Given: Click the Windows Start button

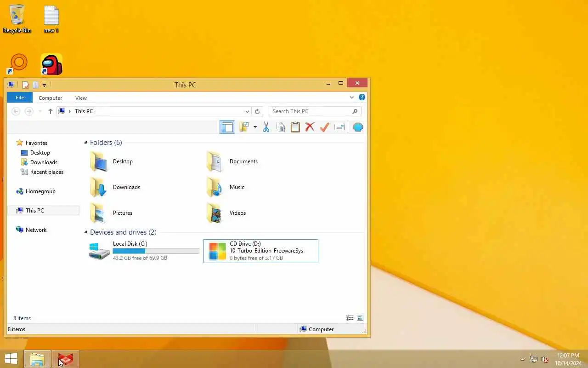Looking at the screenshot, I should point(11,359).
